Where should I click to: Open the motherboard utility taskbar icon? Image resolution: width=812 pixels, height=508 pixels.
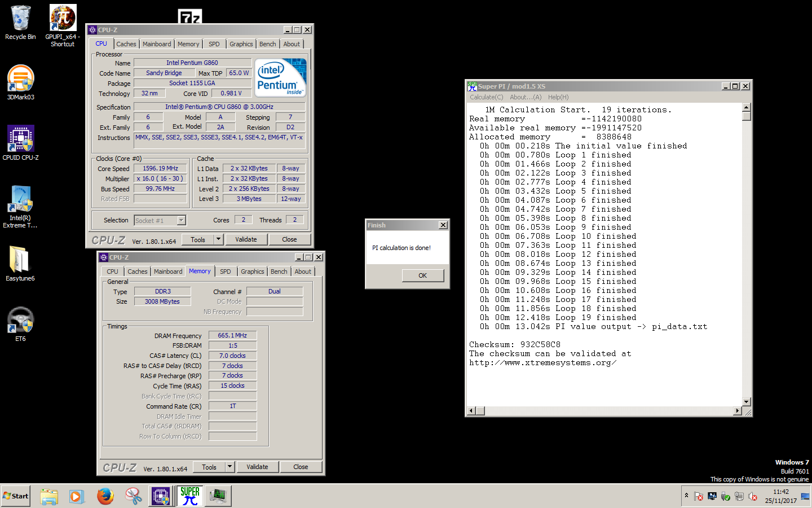218,496
